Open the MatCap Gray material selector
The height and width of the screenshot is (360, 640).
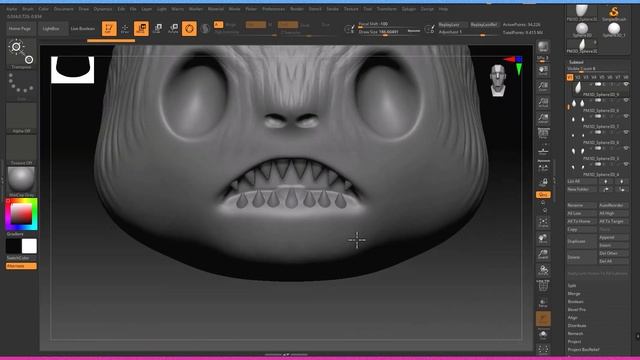click(21, 182)
